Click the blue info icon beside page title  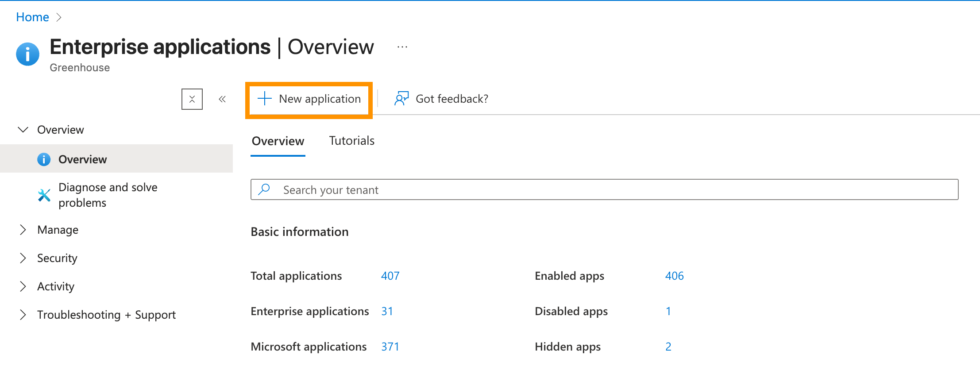click(x=27, y=54)
